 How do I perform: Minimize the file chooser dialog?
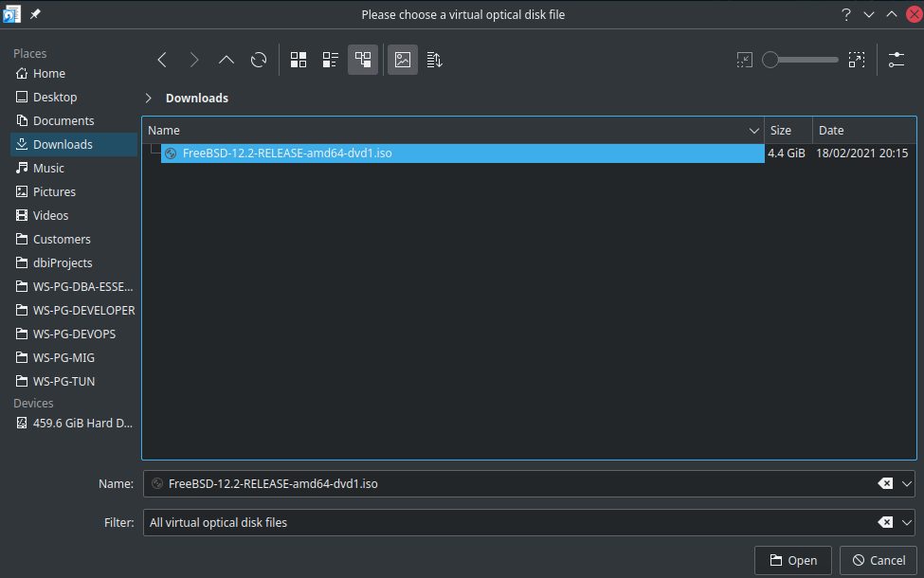869,15
